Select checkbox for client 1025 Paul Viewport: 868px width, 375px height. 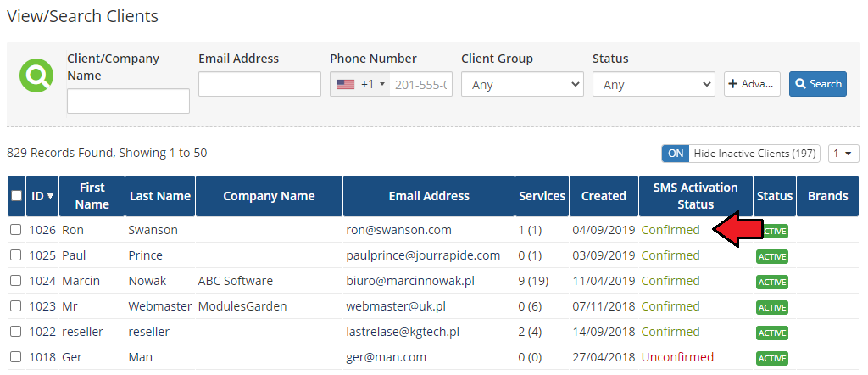16,255
